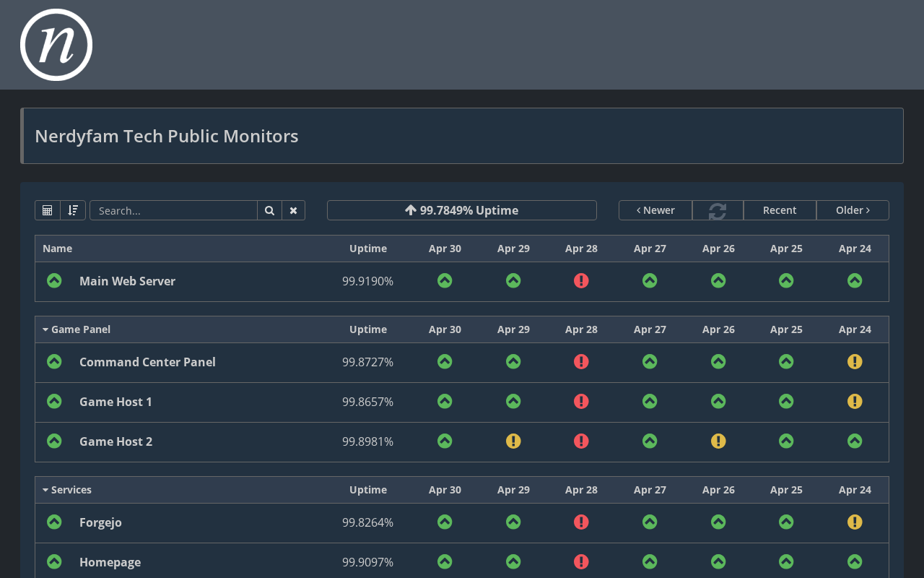
Task: Go to Older dates
Action: (x=853, y=210)
